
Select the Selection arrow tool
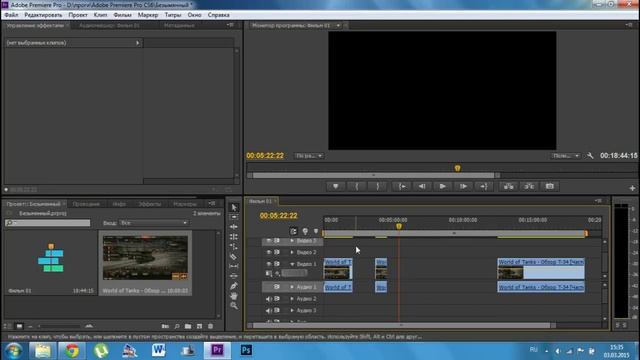tap(234, 207)
